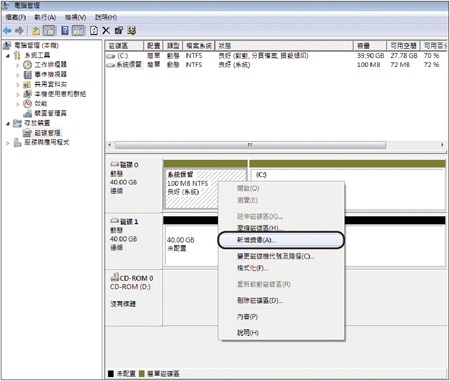Toggle the show/hide console tree icon
The height and width of the screenshot is (381, 450).
click(49, 31)
